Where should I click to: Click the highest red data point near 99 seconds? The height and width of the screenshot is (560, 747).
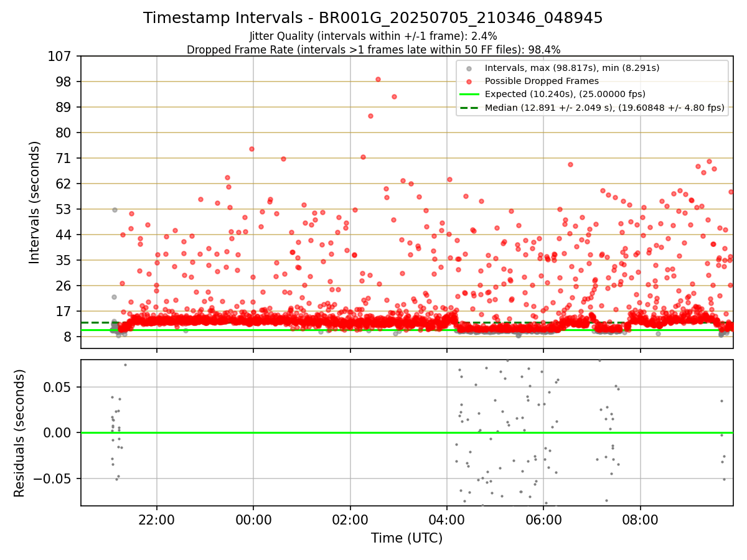(x=378, y=79)
